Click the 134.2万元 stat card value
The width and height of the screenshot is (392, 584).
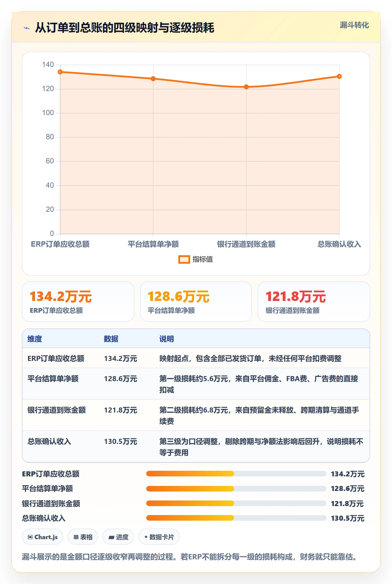pos(61,296)
